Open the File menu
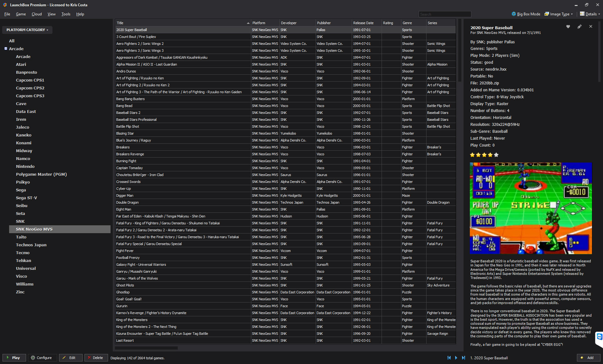This screenshot has width=603, height=364. pyautogui.click(x=7, y=14)
